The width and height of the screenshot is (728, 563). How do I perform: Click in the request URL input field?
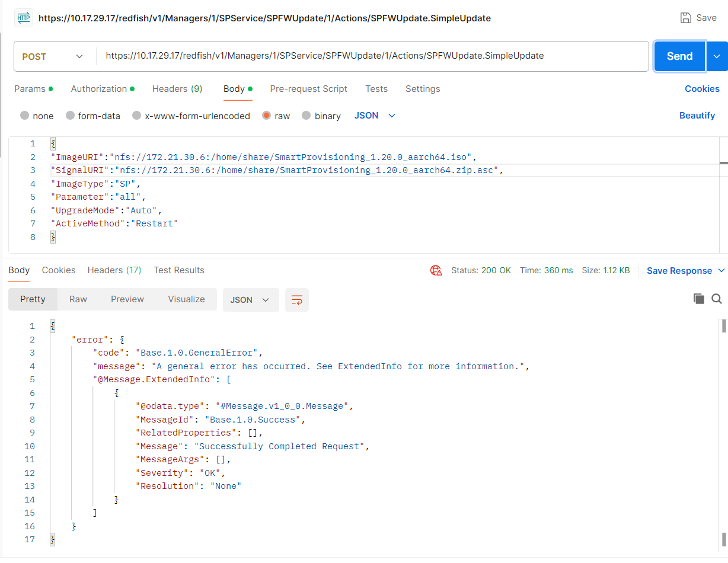373,56
